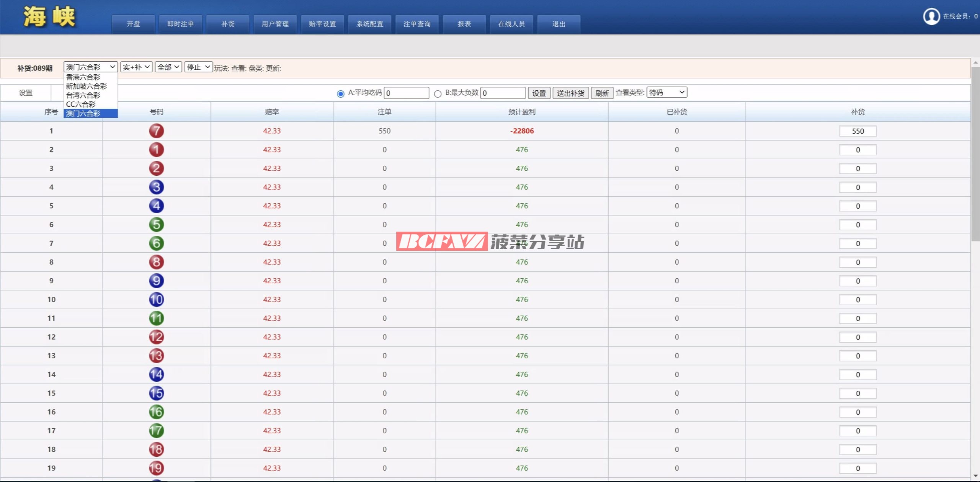Expand the 查看类型 特码 dropdown
This screenshot has height=482, width=980.
click(666, 92)
